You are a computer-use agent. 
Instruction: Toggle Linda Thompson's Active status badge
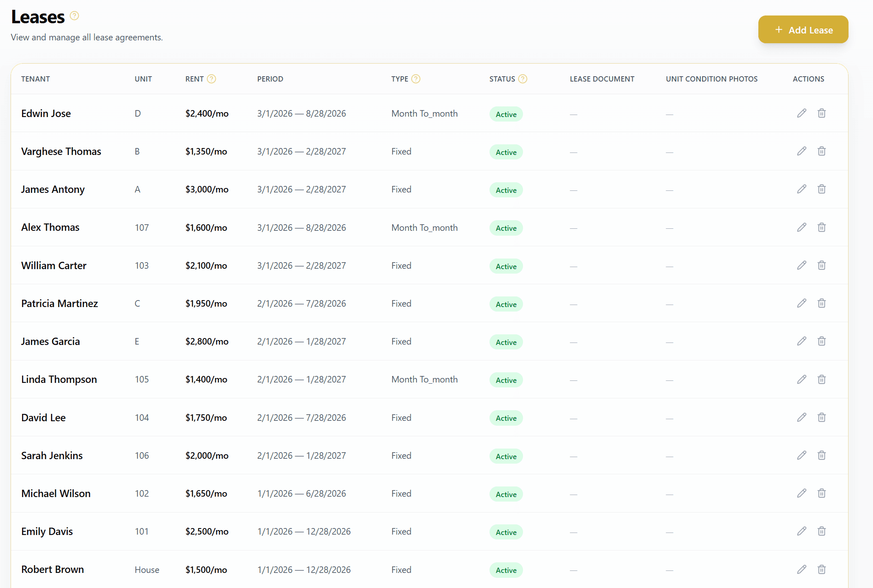point(506,380)
